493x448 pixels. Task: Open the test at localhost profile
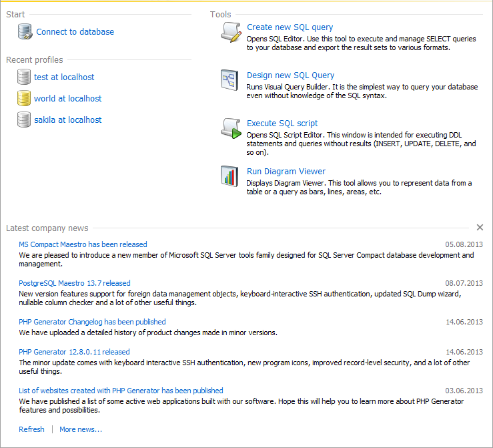pyautogui.click(x=64, y=77)
